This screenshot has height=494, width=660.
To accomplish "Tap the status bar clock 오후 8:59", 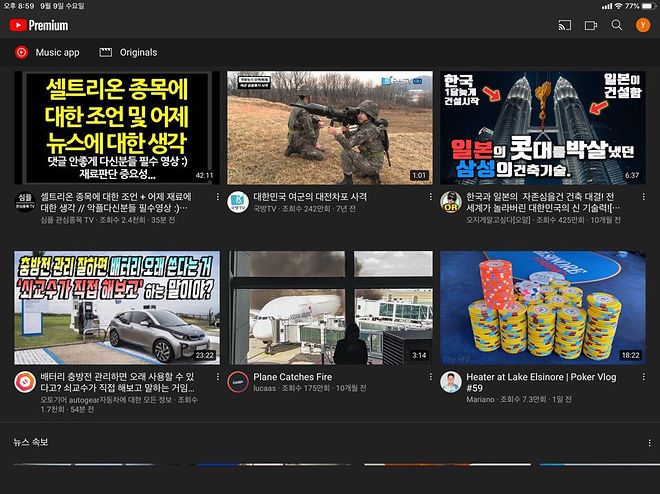I will pyautogui.click(x=19, y=6).
